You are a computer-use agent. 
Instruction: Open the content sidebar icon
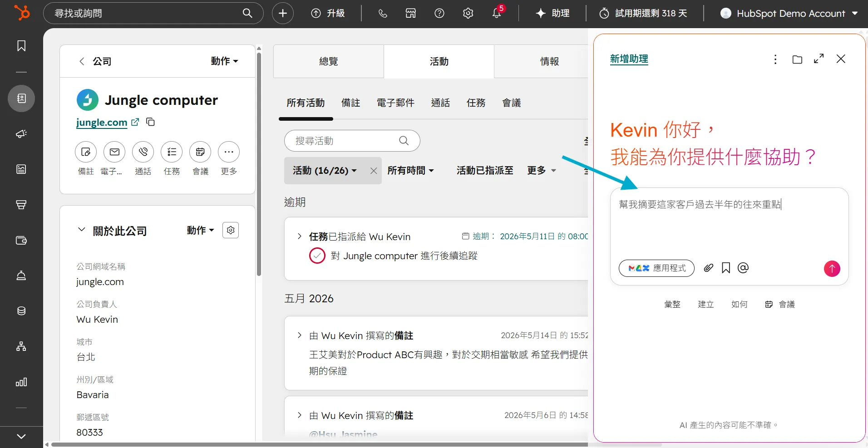coord(21,169)
